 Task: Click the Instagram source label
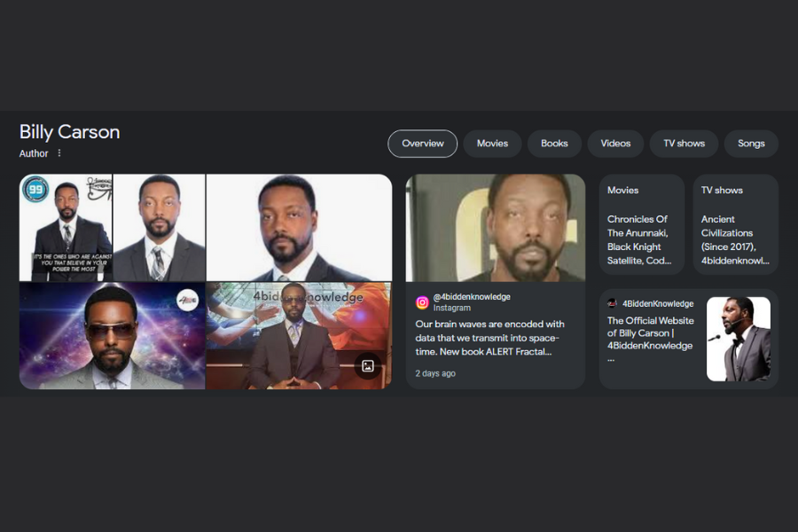pyautogui.click(x=452, y=308)
